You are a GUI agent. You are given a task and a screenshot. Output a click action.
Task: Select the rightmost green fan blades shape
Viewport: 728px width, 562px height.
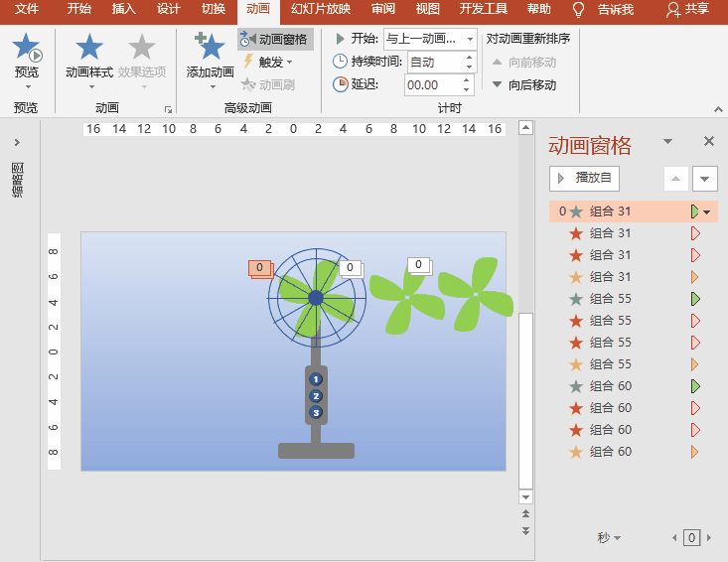point(476,294)
